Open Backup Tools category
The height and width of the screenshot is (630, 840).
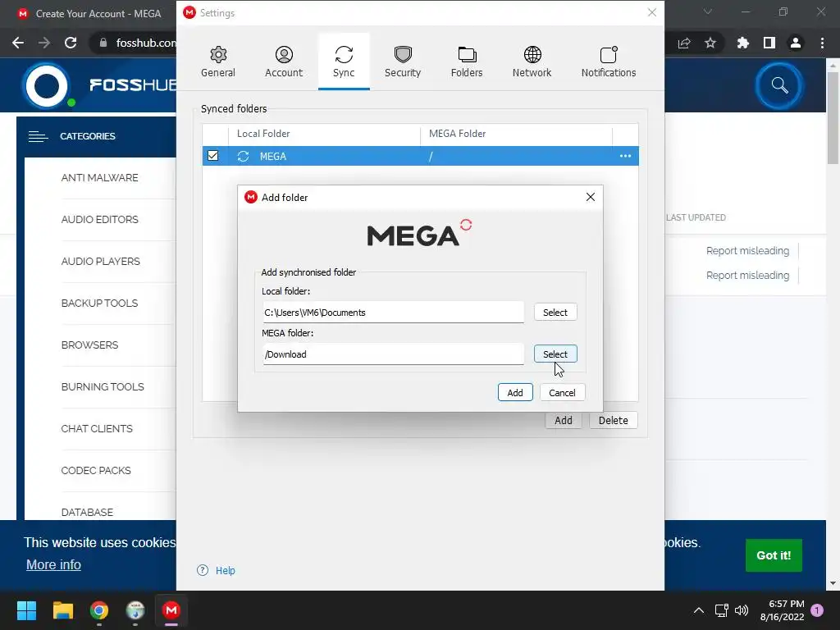pos(99,304)
